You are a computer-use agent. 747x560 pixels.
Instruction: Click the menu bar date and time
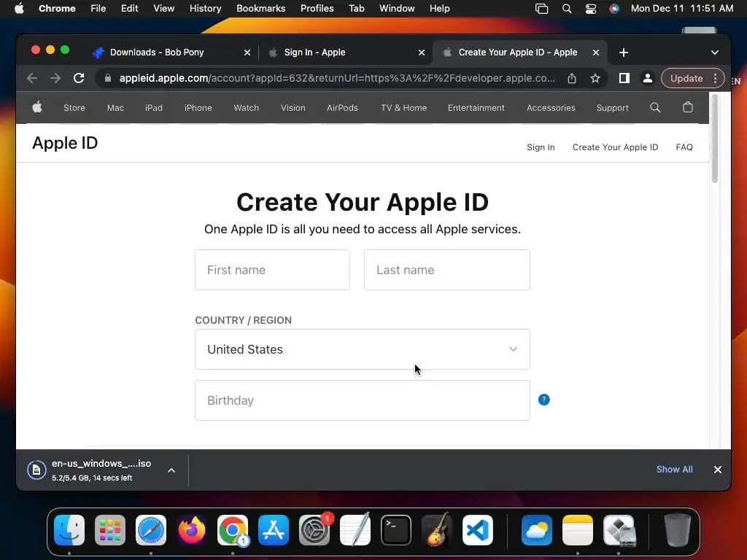click(x=682, y=9)
